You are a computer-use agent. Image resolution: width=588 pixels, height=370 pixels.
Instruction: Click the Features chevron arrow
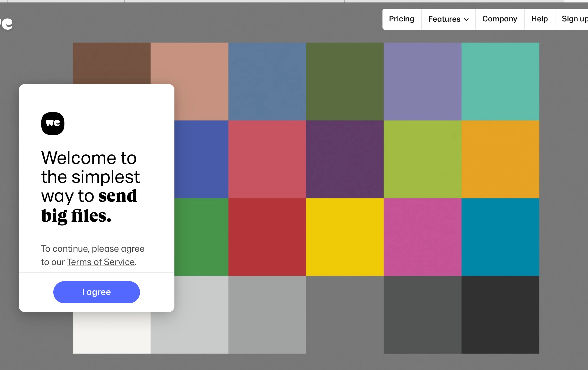pyautogui.click(x=467, y=19)
